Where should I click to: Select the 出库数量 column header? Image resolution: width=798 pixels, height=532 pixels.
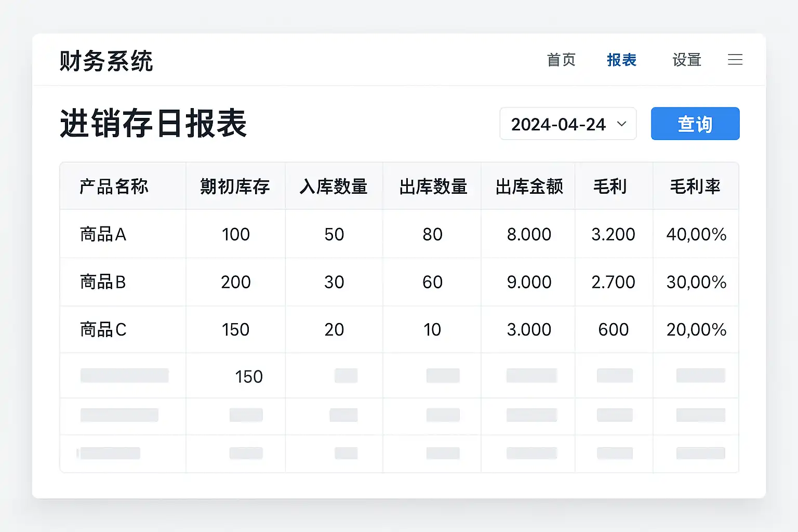coord(433,187)
